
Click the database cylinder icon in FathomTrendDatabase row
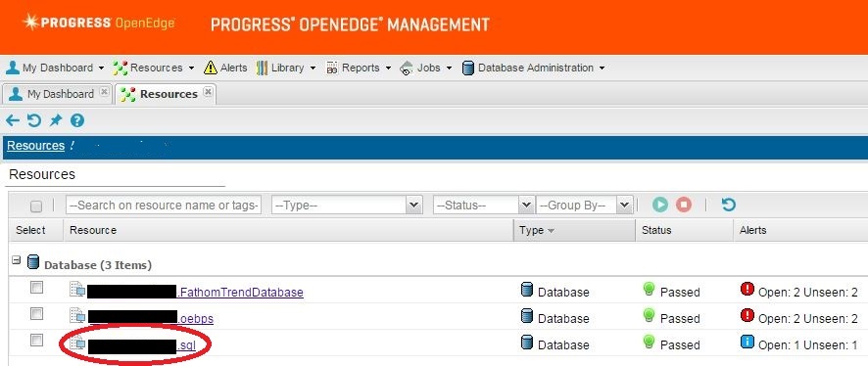tap(527, 289)
